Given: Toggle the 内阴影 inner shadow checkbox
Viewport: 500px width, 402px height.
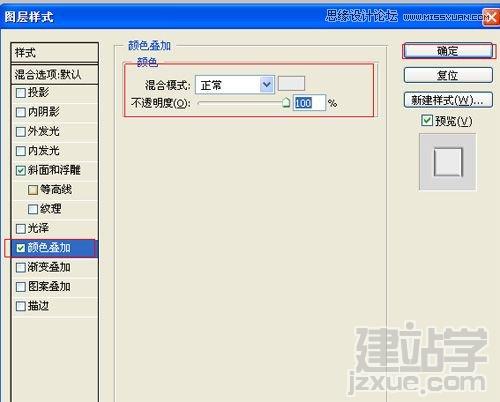Looking at the screenshot, I should pos(21,112).
